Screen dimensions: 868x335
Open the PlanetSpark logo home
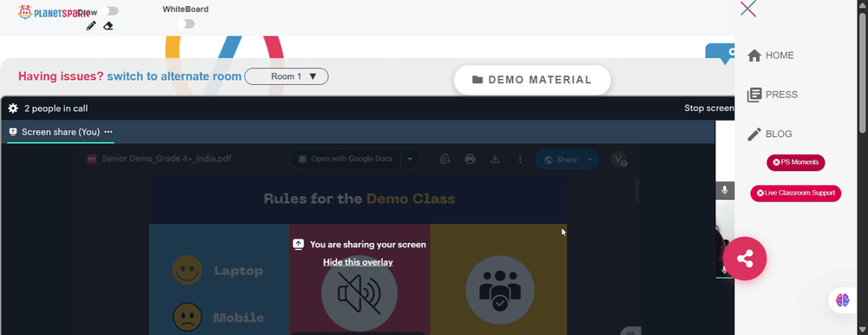click(x=54, y=12)
